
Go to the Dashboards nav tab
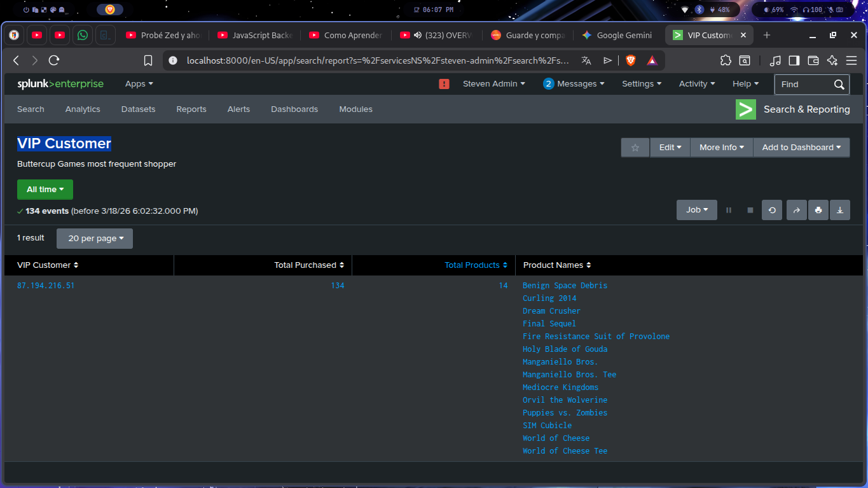pyautogui.click(x=294, y=109)
